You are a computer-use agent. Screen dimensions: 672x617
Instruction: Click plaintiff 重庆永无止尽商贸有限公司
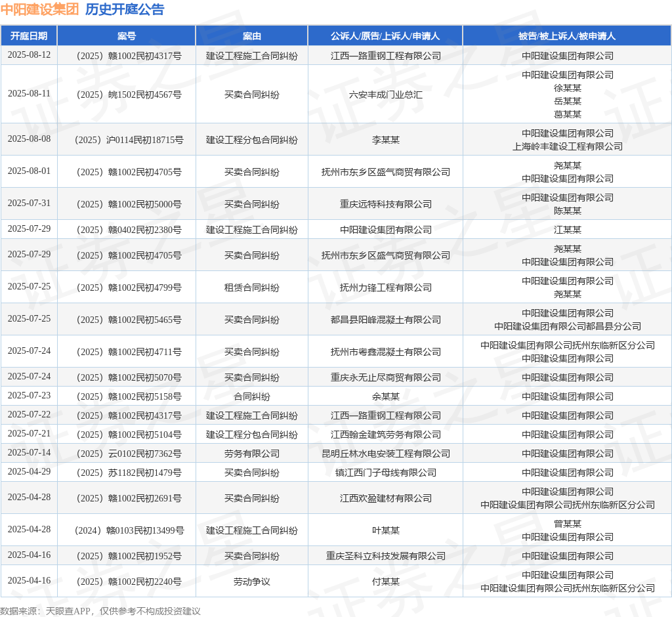coord(385,377)
